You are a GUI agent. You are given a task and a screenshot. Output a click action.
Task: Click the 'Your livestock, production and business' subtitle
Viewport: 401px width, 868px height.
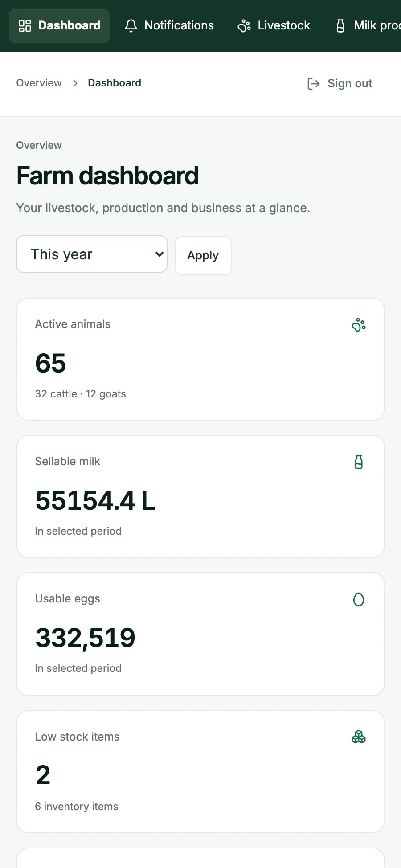163,208
